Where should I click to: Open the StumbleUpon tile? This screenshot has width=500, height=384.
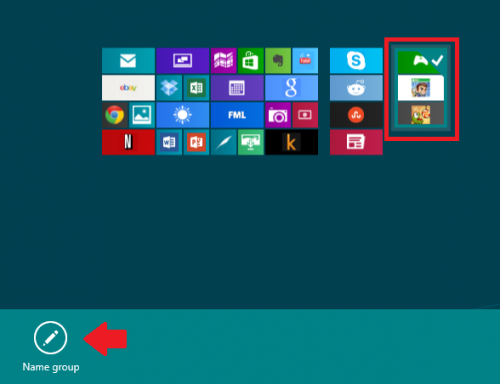[356, 115]
